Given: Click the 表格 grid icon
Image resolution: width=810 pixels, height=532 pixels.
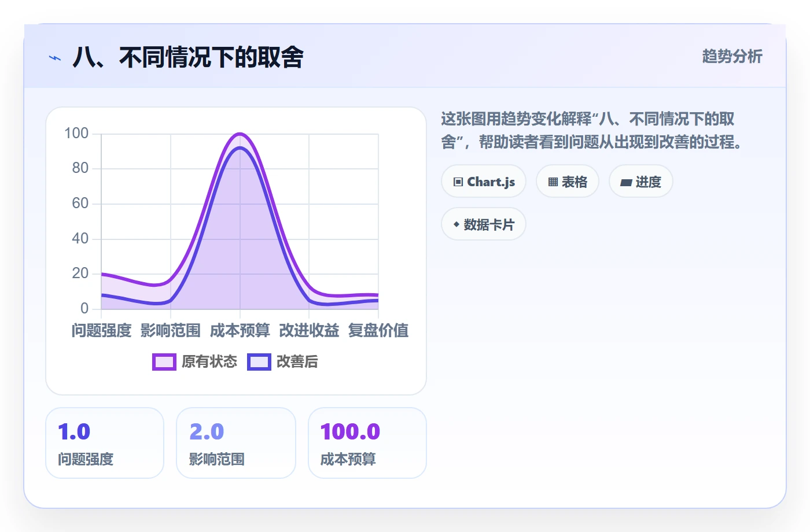Looking at the screenshot, I should (x=553, y=182).
